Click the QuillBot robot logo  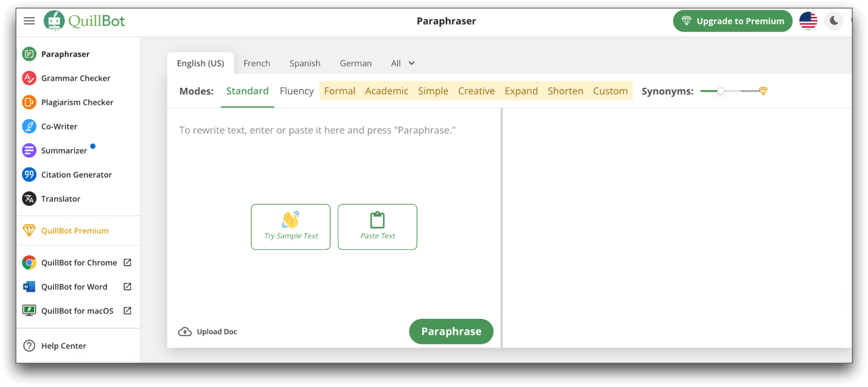click(54, 21)
